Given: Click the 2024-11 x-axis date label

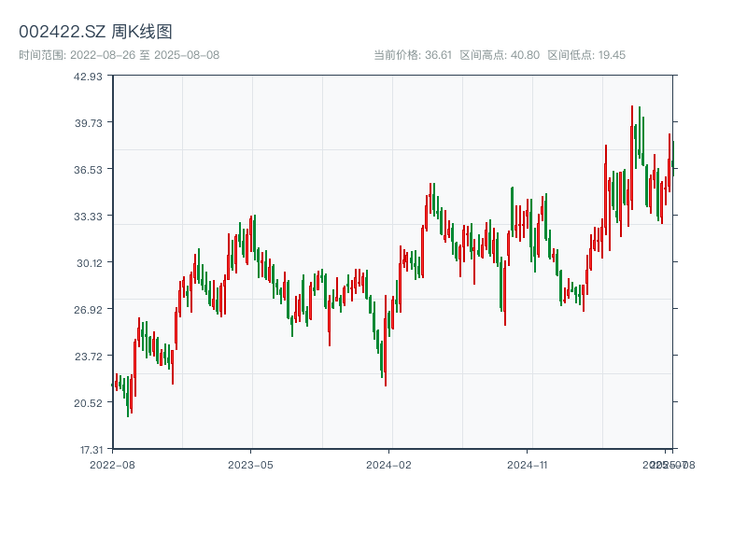Looking at the screenshot, I should (x=527, y=464).
